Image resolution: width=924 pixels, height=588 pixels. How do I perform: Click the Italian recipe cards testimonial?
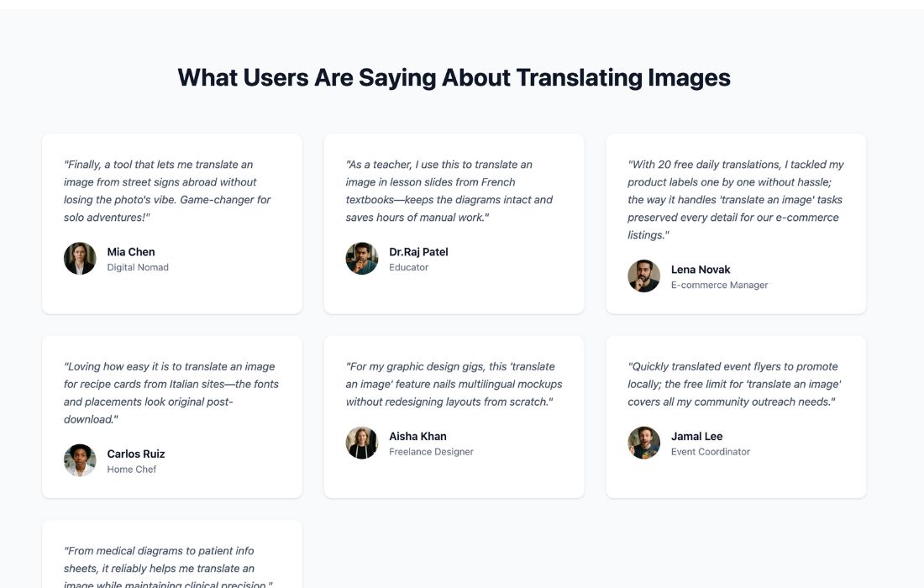click(x=171, y=392)
